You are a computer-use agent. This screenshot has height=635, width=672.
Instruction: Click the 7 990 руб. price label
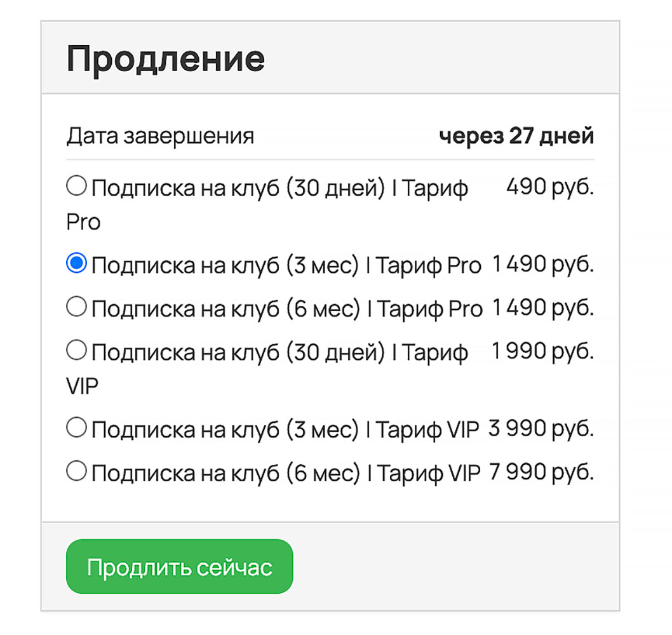coord(543,471)
